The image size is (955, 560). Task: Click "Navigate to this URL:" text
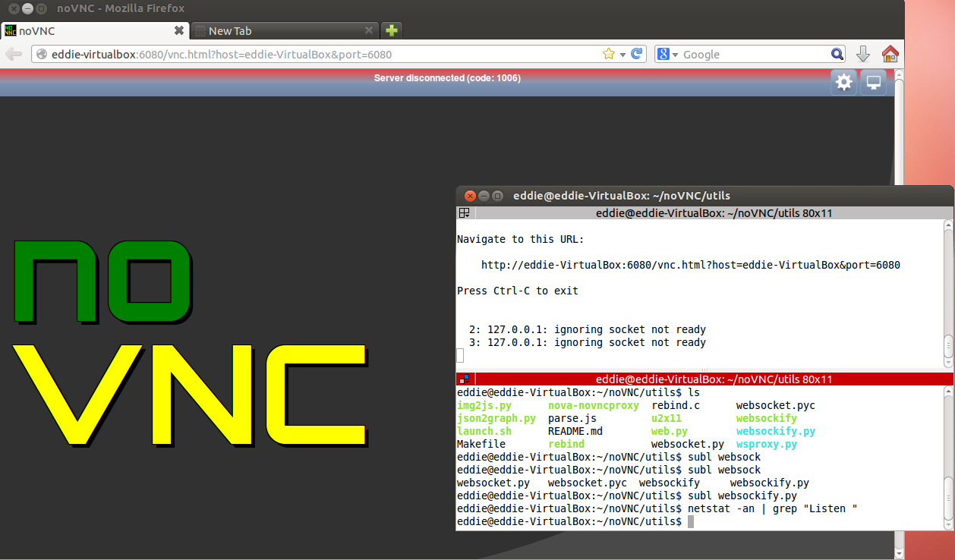tap(521, 239)
